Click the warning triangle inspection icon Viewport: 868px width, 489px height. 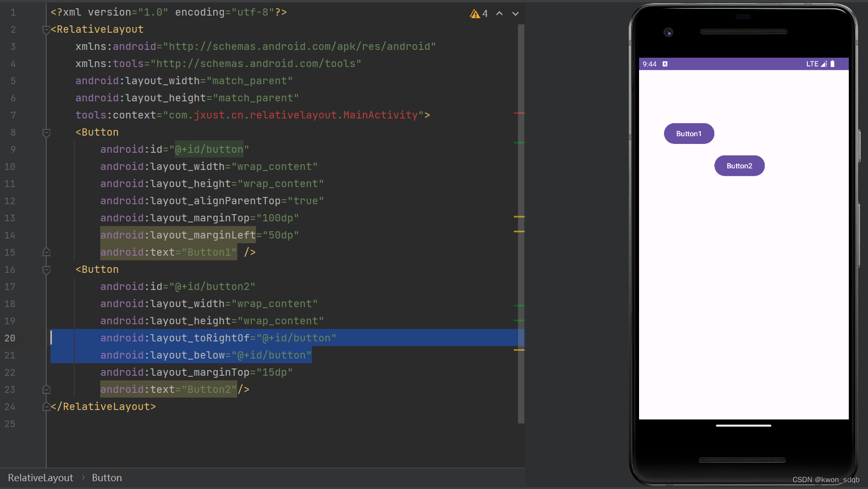point(475,14)
